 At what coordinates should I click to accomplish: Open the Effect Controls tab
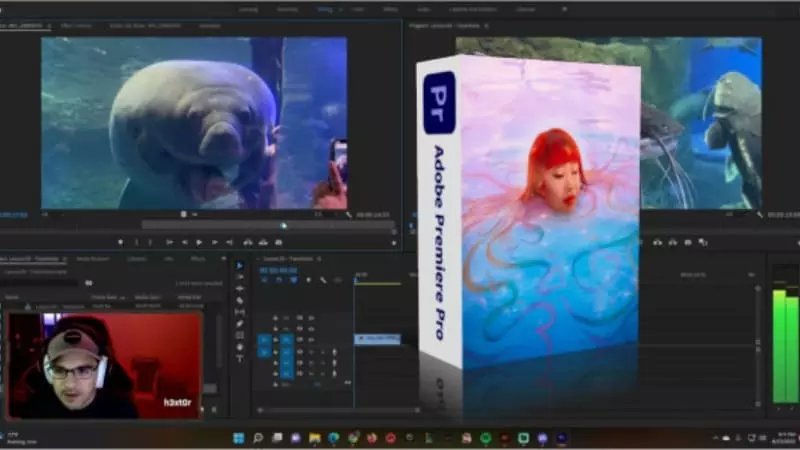[x=76, y=26]
